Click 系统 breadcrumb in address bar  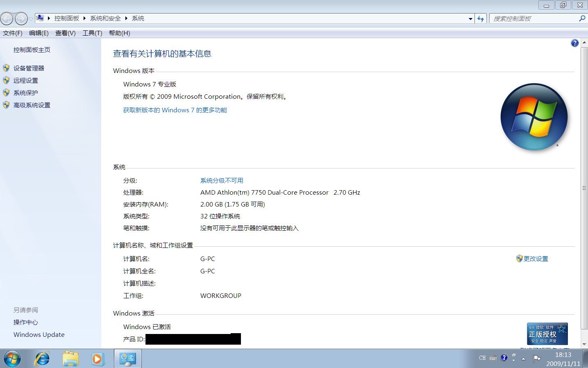[138, 18]
